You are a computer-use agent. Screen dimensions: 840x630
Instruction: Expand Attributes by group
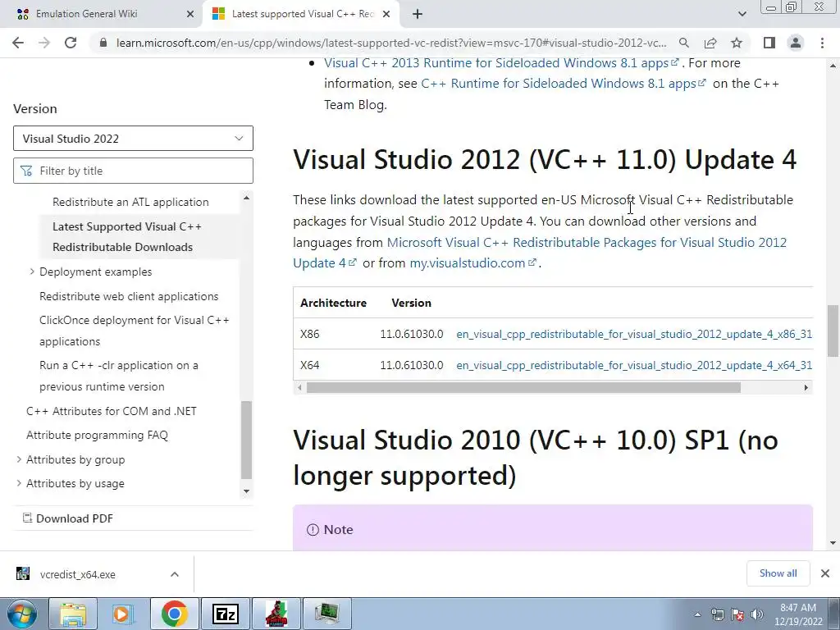(x=19, y=459)
